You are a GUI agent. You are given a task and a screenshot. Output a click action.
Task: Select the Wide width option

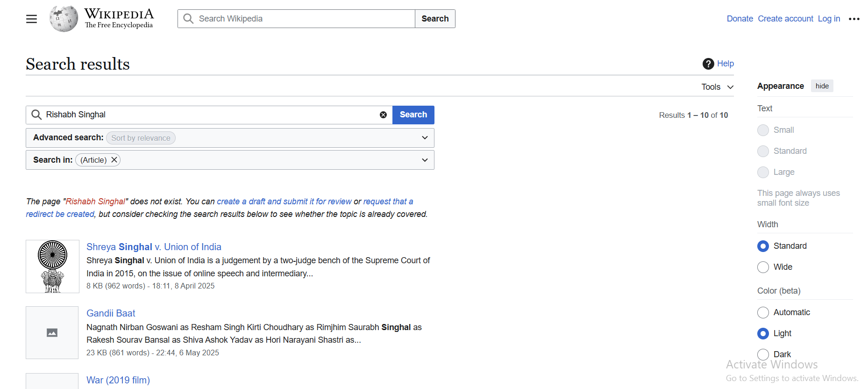click(763, 267)
